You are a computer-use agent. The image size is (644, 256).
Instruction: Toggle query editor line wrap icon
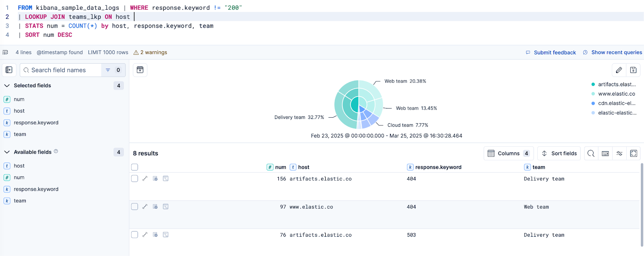[5, 52]
